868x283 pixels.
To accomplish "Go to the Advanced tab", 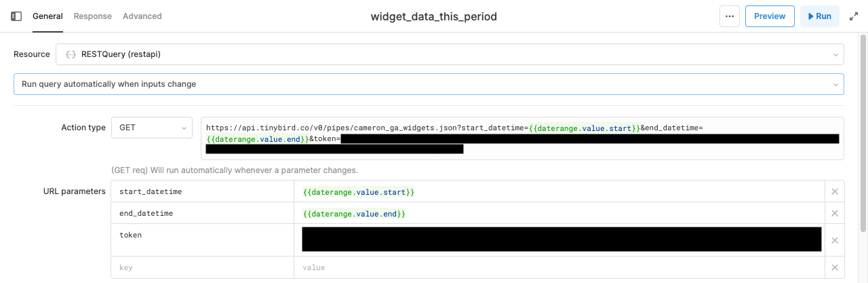I will coord(142,16).
